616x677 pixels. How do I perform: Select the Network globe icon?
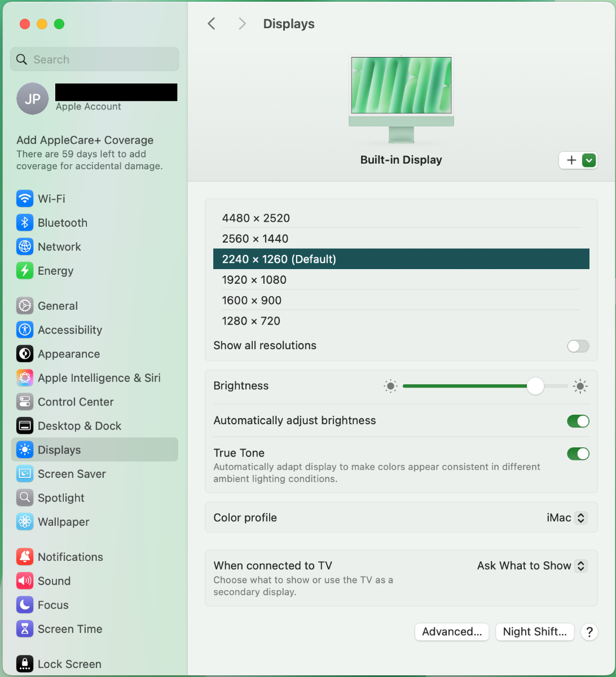(25, 247)
